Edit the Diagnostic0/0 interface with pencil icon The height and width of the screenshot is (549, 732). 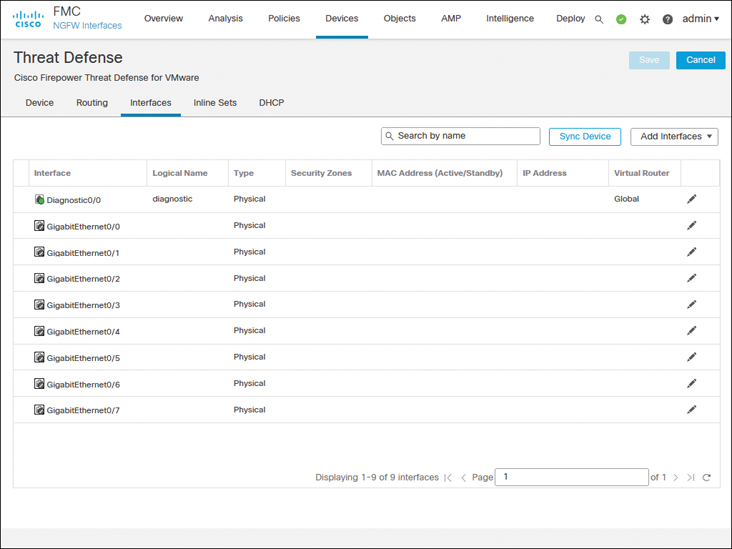tap(691, 200)
